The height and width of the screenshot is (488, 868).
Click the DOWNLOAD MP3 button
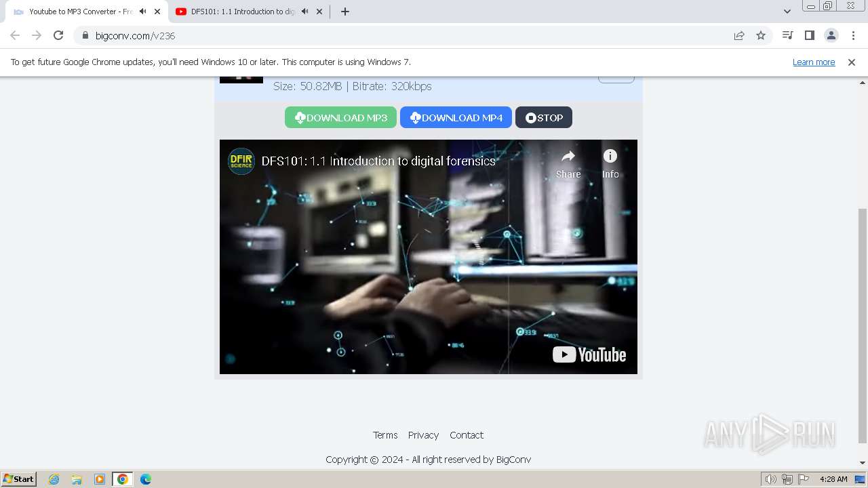(340, 117)
